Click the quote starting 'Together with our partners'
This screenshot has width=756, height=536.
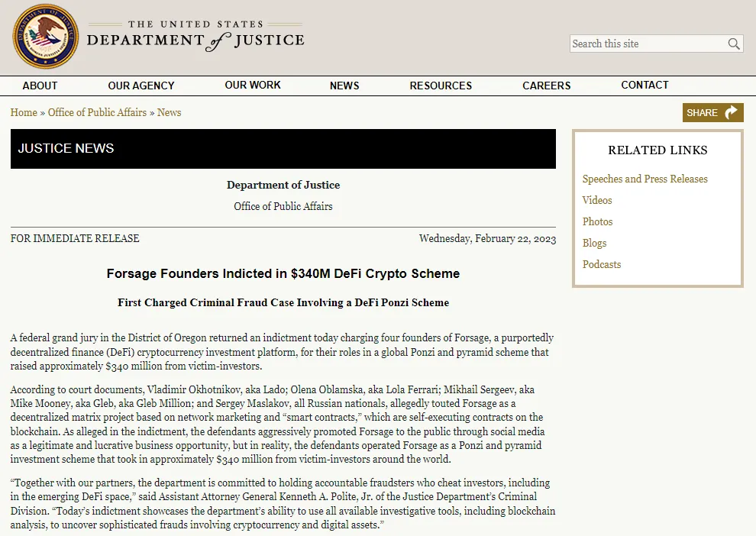pos(283,504)
